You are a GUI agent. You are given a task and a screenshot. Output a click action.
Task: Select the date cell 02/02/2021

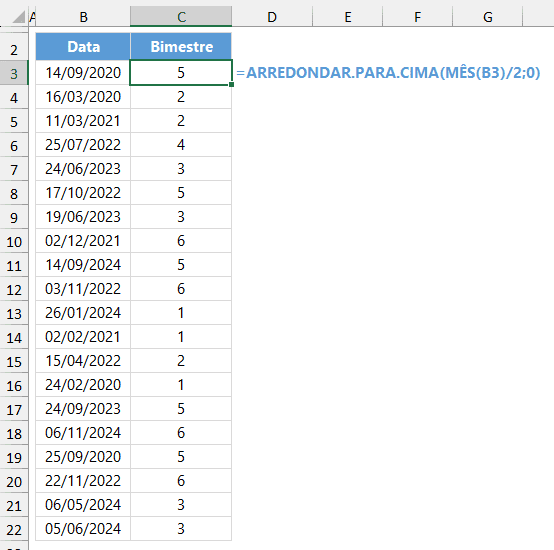83,337
